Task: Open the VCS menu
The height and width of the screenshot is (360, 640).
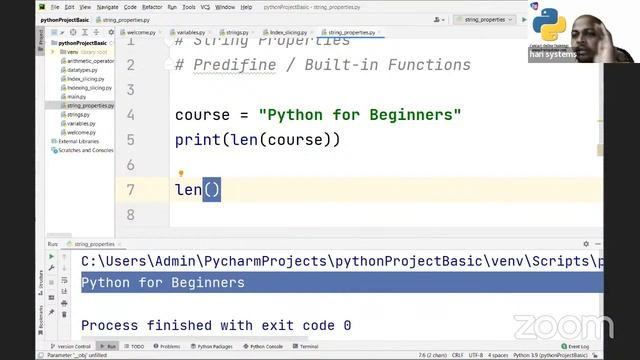Action: point(205,7)
